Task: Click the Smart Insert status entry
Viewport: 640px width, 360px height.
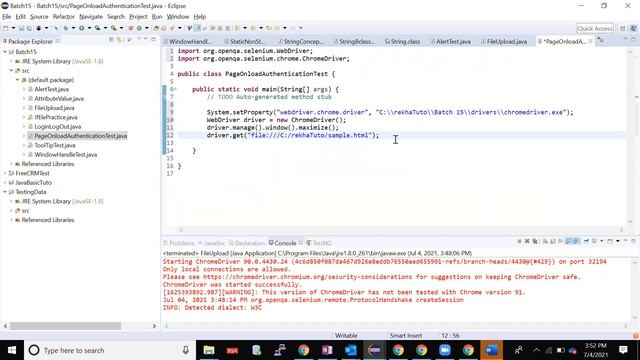Action: (x=405, y=336)
